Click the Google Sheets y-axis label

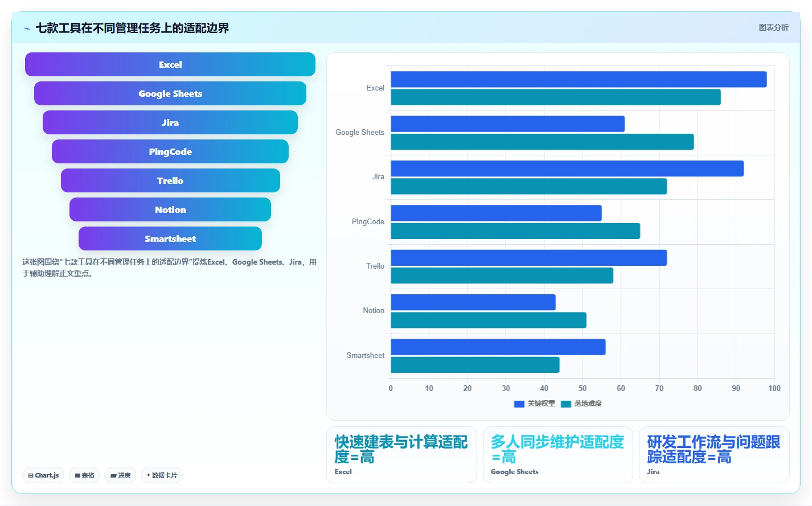coord(360,133)
